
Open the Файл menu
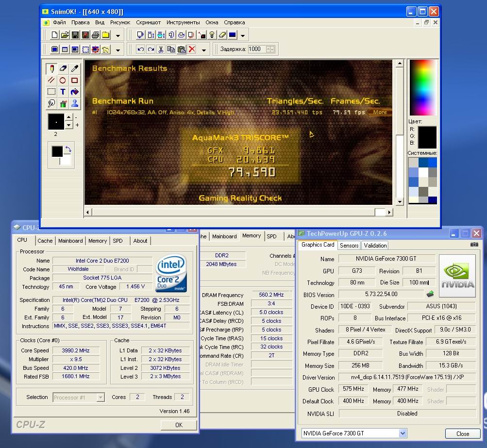coord(59,22)
